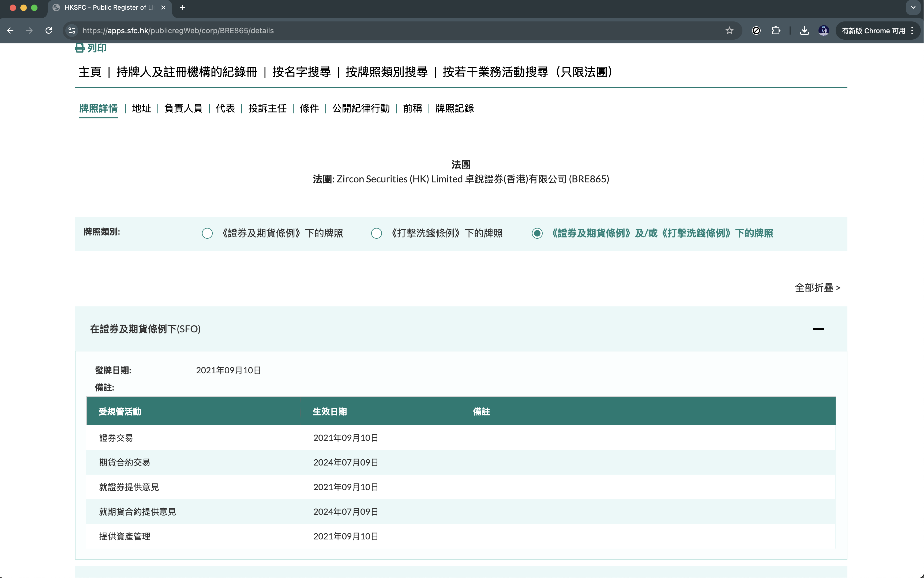Click the 列印 print link text

(x=97, y=48)
